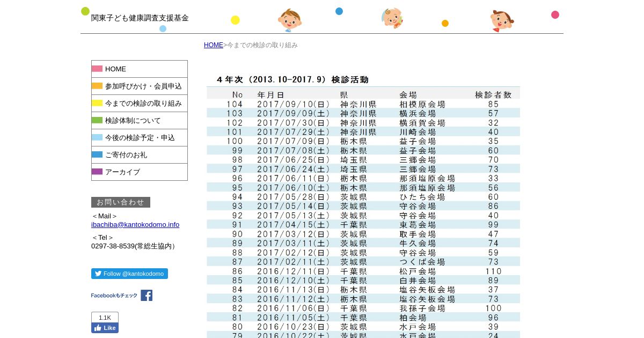The height and width of the screenshot is (338, 644).
Task: Click the date 2016/11/13(日) in row 84
Action: [x=294, y=290]
